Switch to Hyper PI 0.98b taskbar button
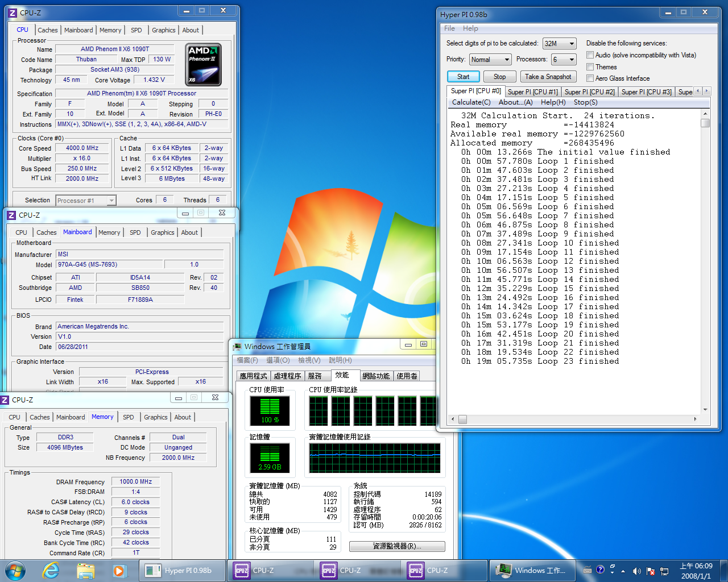728x582 pixels. coord(183,571)
